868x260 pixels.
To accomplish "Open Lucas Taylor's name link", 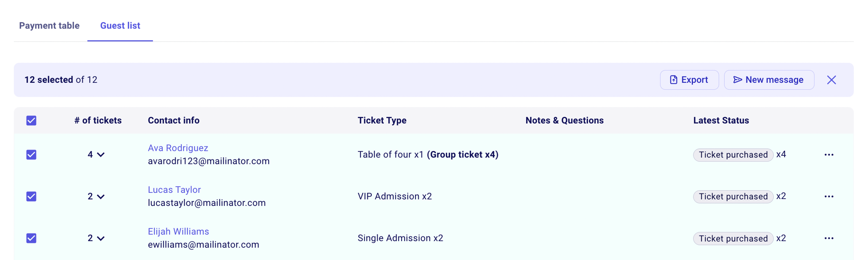I will (x=174, y=189).
